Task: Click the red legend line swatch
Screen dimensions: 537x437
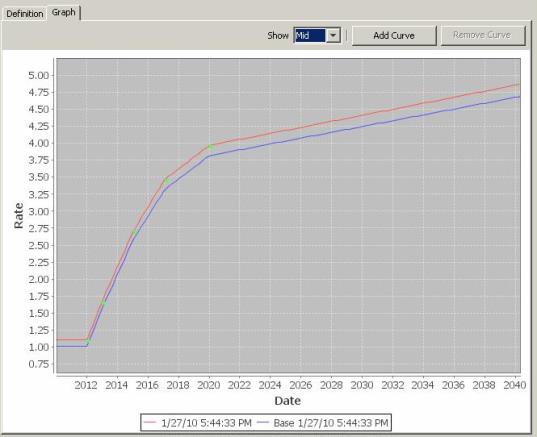Action: coord(150,422)
